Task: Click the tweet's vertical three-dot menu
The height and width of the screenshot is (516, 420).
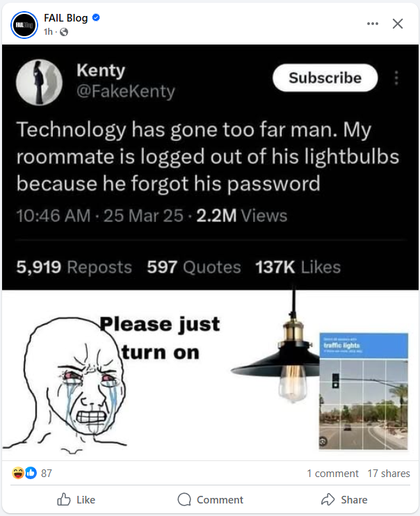Action: pyautogui.click(x=396, y=78)
